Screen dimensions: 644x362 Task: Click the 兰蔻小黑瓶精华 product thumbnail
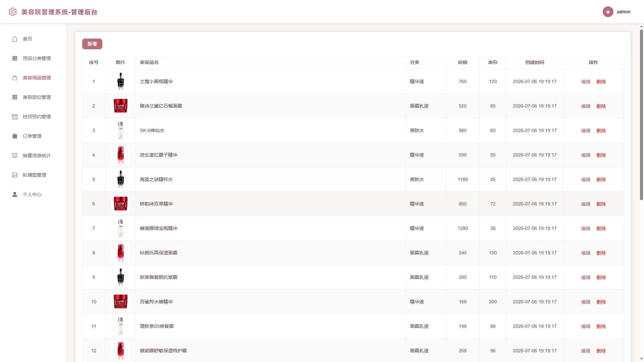pos(121,81)
